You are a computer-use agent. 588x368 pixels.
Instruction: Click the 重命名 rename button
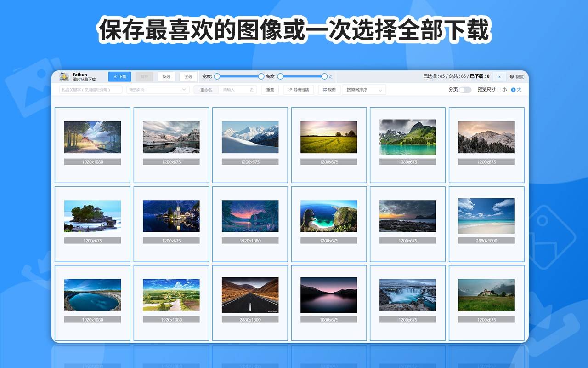[206, 89]
